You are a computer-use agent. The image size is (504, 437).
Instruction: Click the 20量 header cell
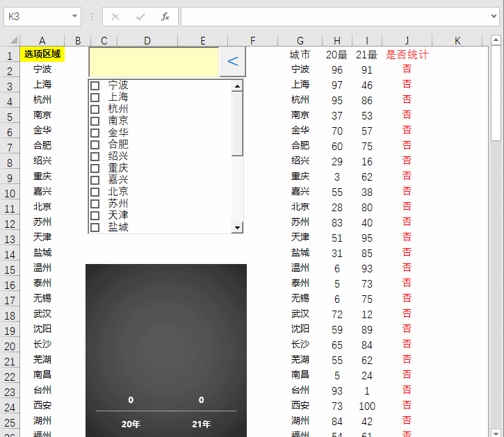(x=337, y=55)
